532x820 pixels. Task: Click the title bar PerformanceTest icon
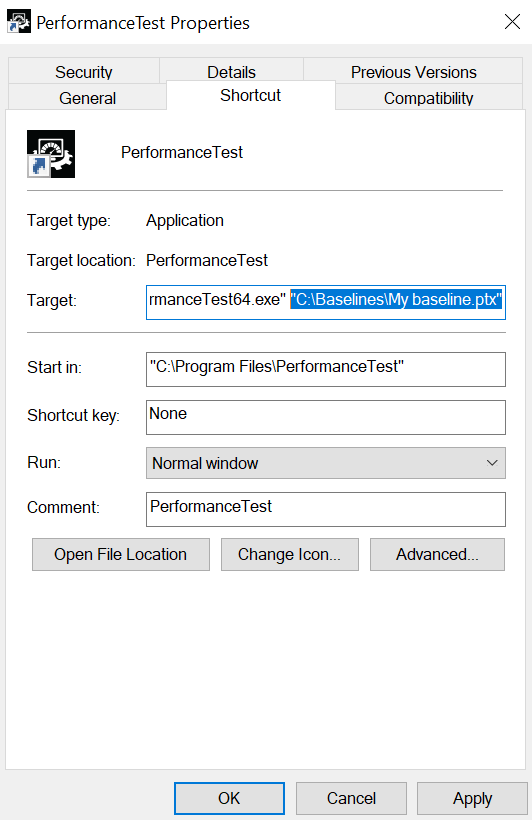coord(19,22)
